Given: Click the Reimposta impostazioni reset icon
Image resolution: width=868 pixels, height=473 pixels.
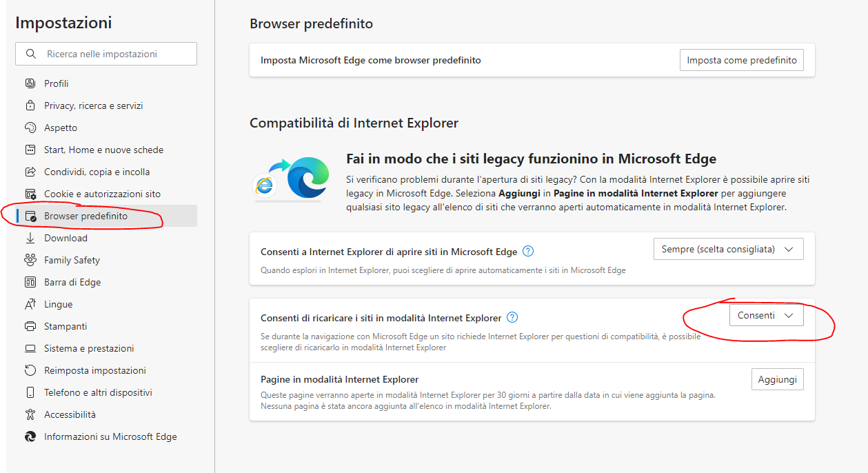Looking at the screenshot, I should [30, 370].
